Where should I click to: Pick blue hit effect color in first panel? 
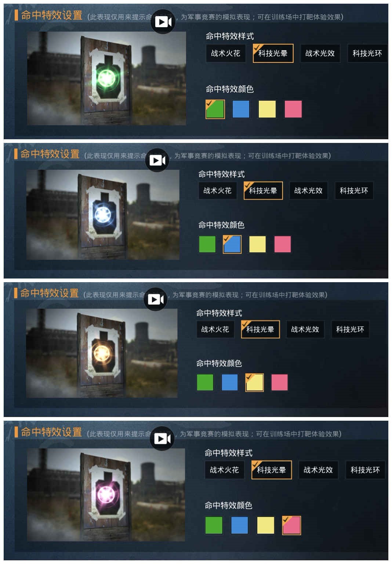click(x=241, y=109)
